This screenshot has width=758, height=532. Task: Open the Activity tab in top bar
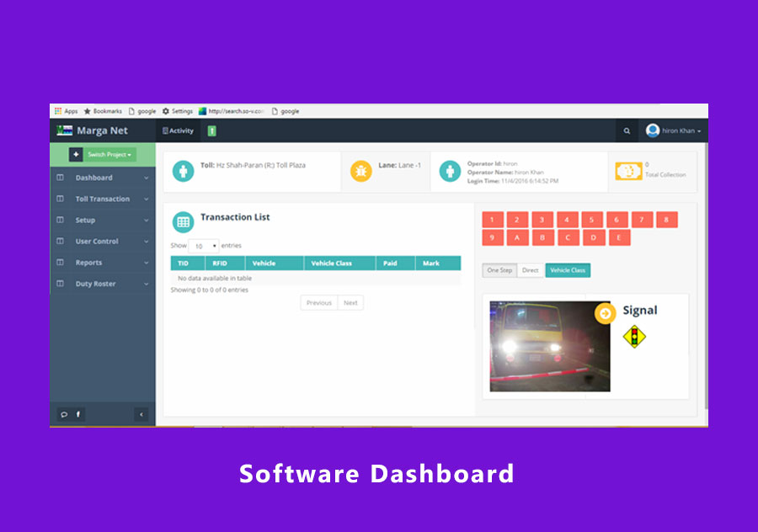(x=178, y=130)
